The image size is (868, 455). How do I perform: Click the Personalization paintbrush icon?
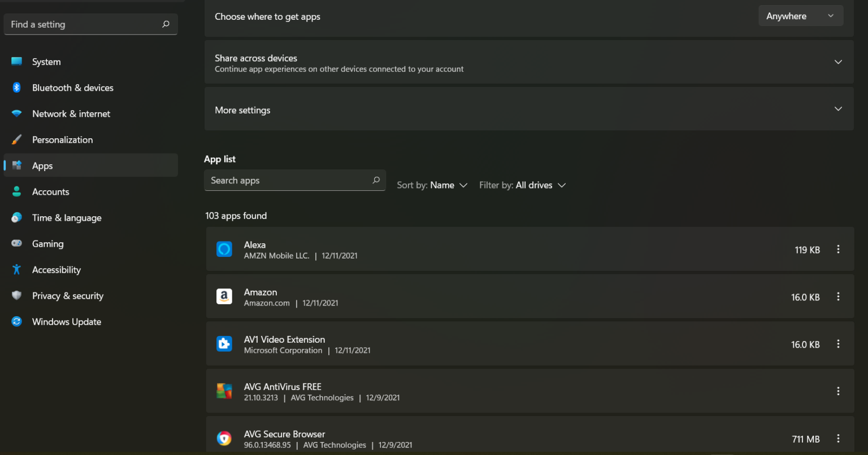click(x=17, y=139)
